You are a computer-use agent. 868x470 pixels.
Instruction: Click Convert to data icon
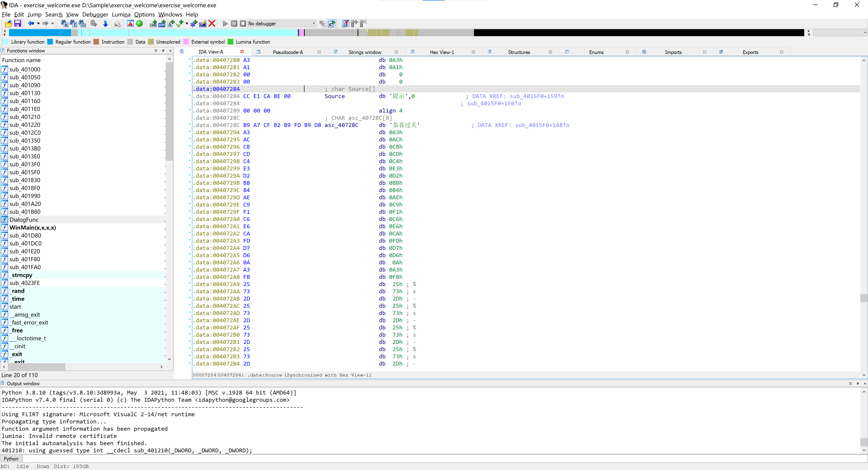[x=162, y=23]
